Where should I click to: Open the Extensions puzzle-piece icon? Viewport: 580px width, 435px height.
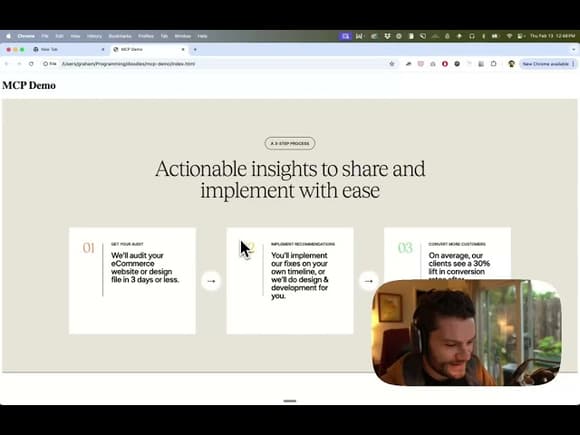(x=493, y=64)
